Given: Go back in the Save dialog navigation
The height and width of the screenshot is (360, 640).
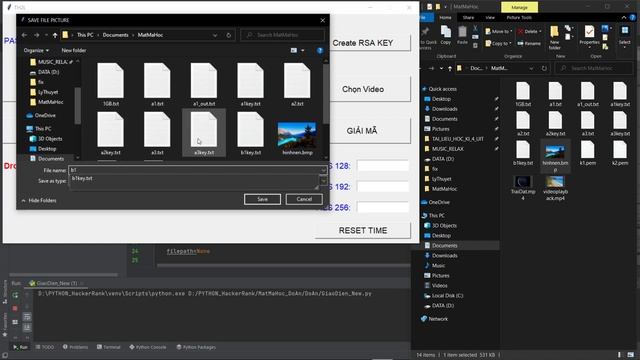Looking at the screenshot, I should point(24,35).
